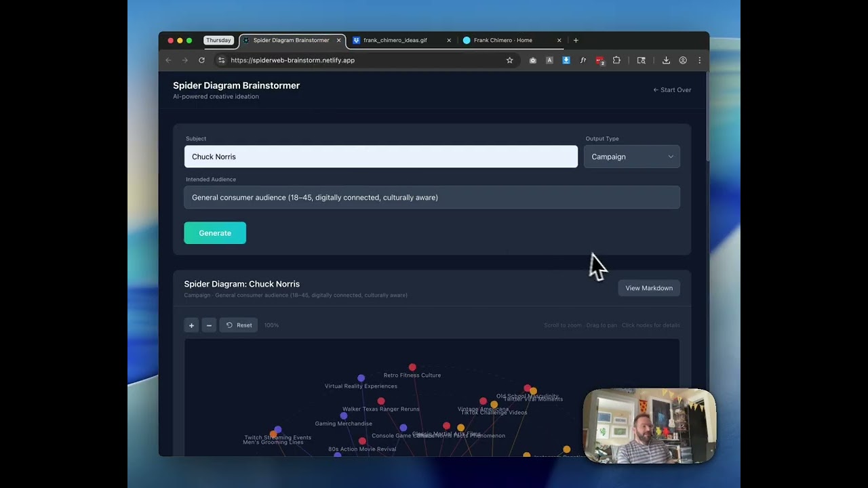Screen dimensions: 868x488
Task: Click the Thursday tab group label
Action: 218,40
